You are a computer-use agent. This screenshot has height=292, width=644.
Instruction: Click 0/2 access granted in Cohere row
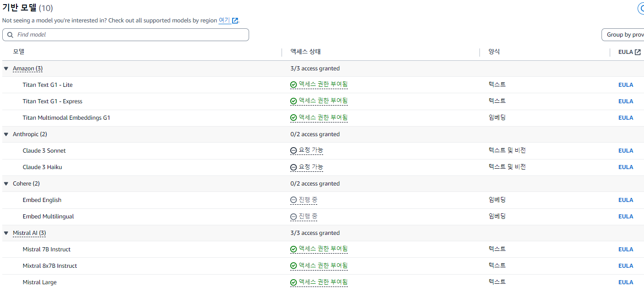(315, 184)
